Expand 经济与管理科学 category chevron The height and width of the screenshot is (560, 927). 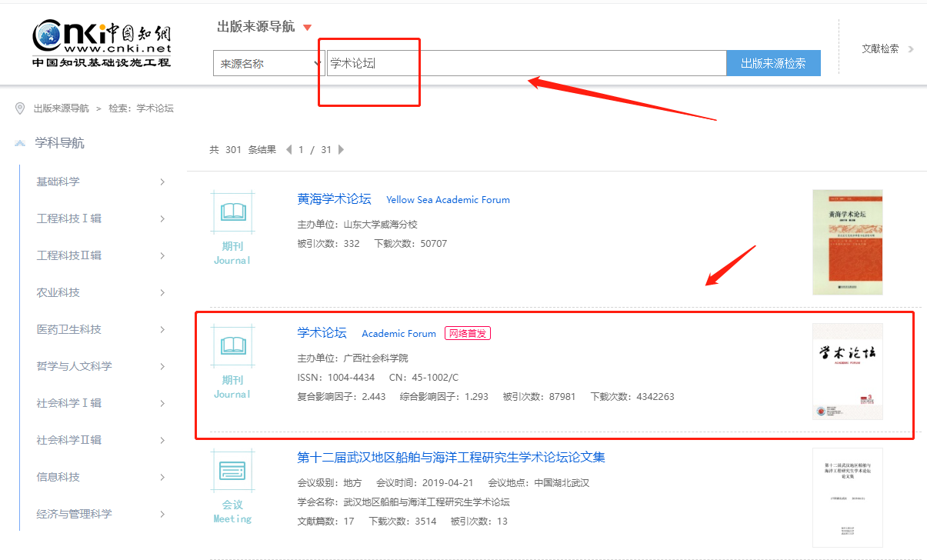[x=162, y=514]
